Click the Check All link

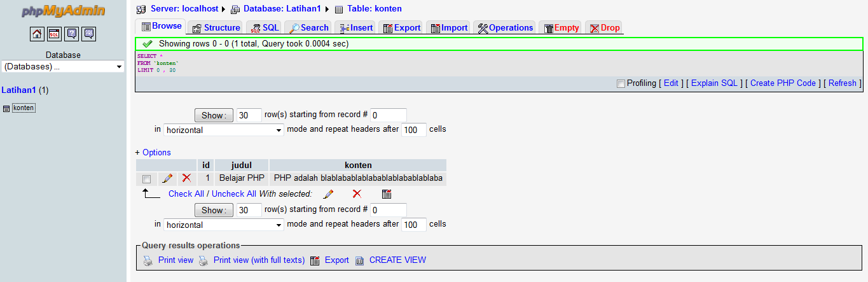tap(186, 194)
